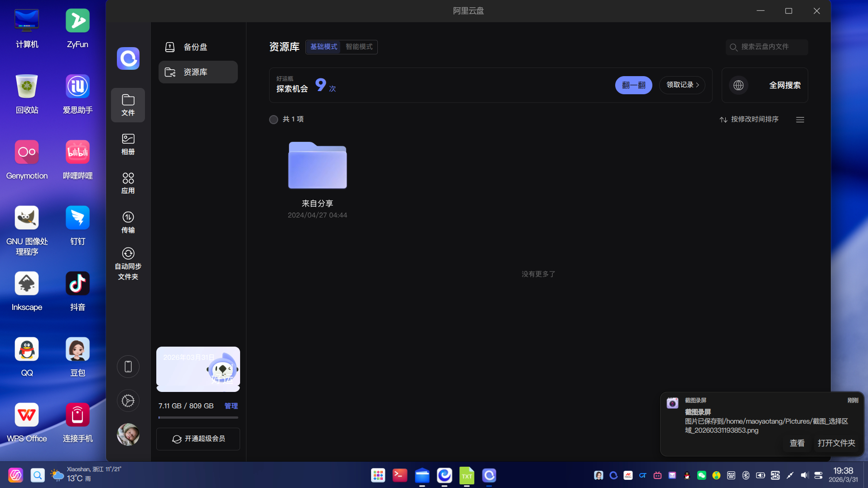The image size is (868, 488).
Task: Switch to 基础模式 tab
Action: (323, 47)
